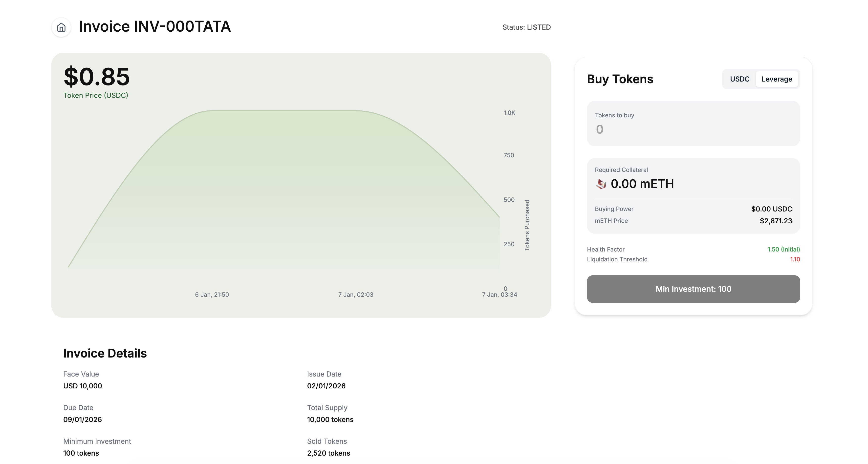
Task: Click the Health Factor 1.50 (Initial) value
Action: (783, 249)
